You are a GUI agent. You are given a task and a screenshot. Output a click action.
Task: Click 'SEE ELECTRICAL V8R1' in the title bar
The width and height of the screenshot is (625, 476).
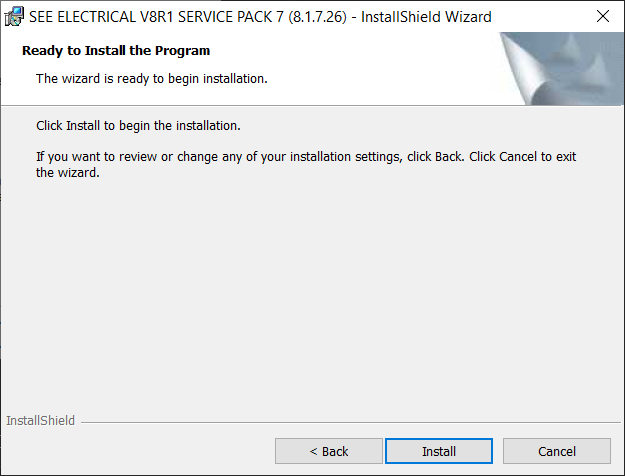pos(101,17)
